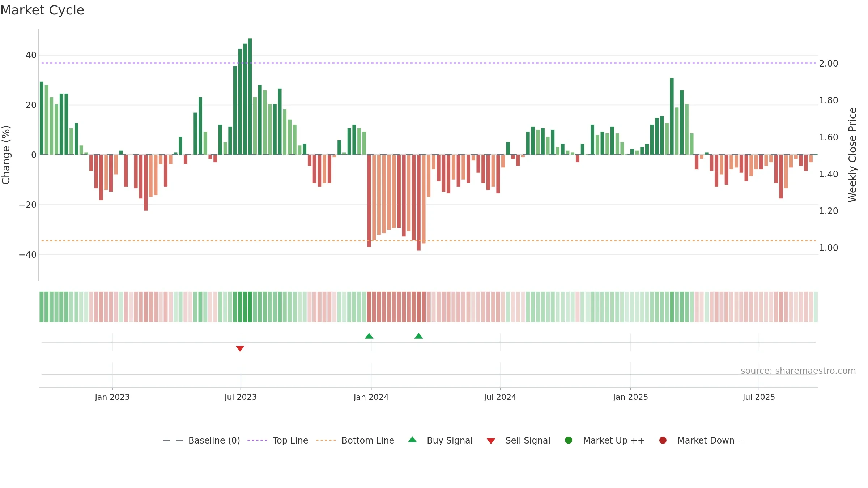Select the red sell signal marker near Jul 2023
The width and height of the screenshot is (868, 488).
point(240,348)
